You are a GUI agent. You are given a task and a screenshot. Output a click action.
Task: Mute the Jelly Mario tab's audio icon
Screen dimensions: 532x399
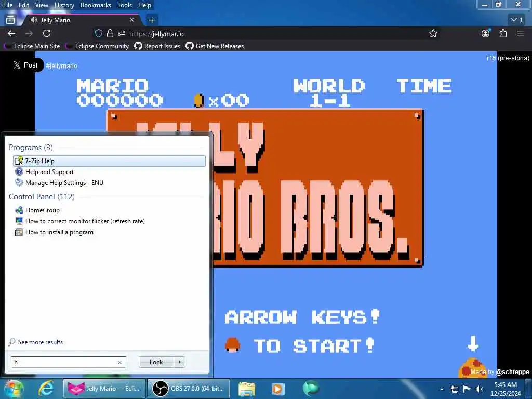(34, 20)
